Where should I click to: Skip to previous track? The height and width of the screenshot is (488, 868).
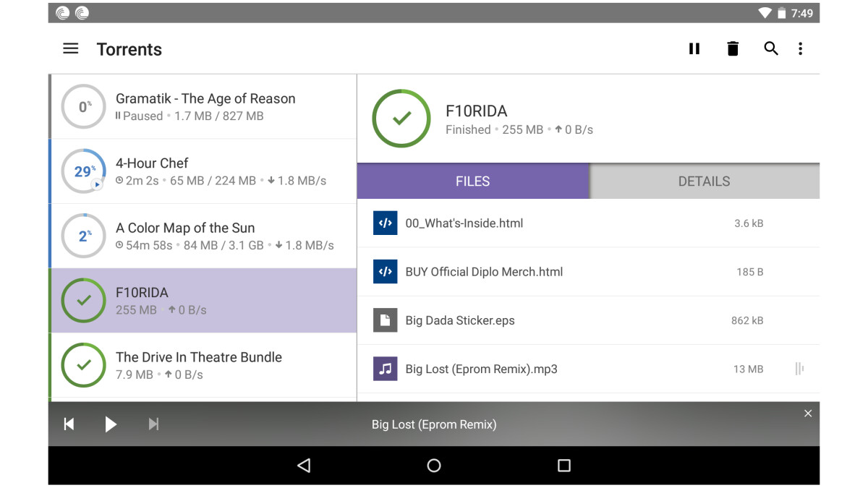click(x=69, y=424)
